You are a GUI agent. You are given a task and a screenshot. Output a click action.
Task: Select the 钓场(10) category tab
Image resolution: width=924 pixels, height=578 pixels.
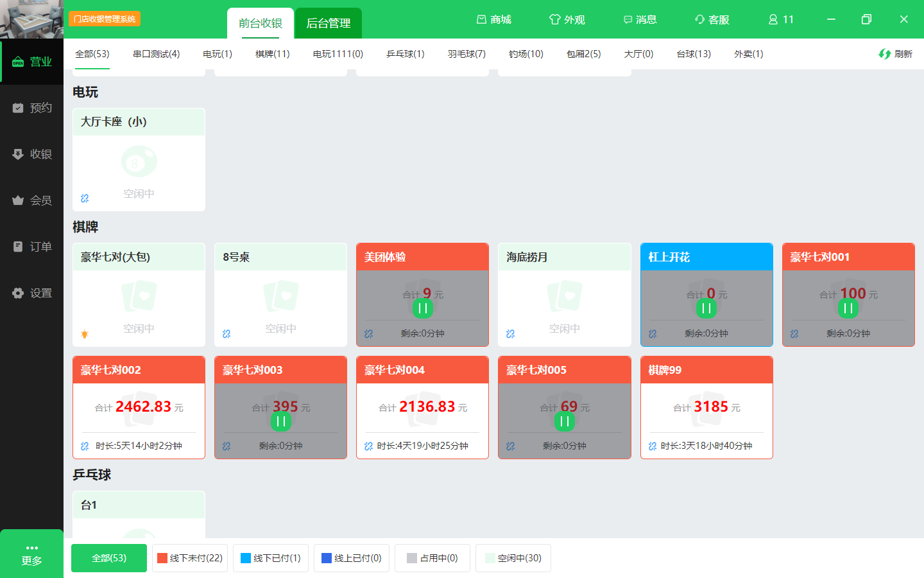click(526, 54)
